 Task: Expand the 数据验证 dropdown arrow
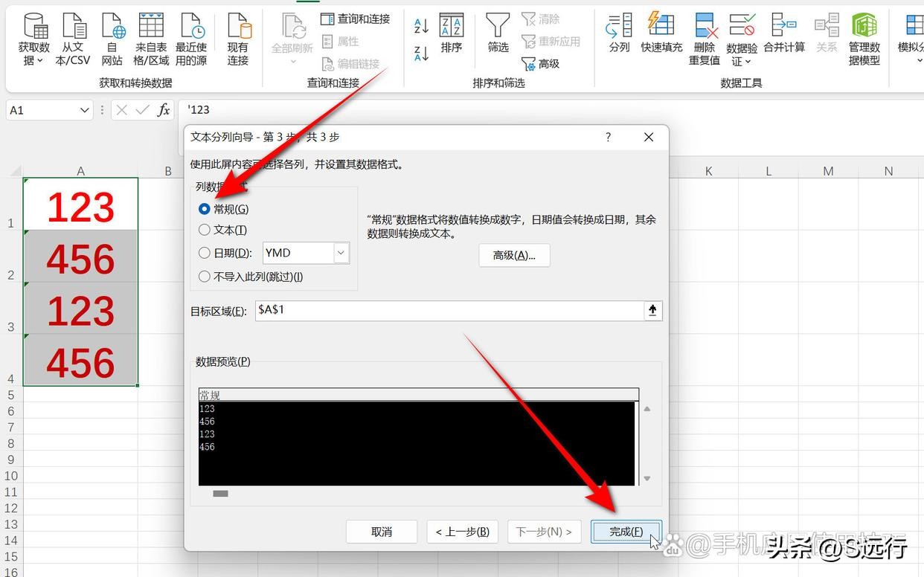[x=748, y=62]
